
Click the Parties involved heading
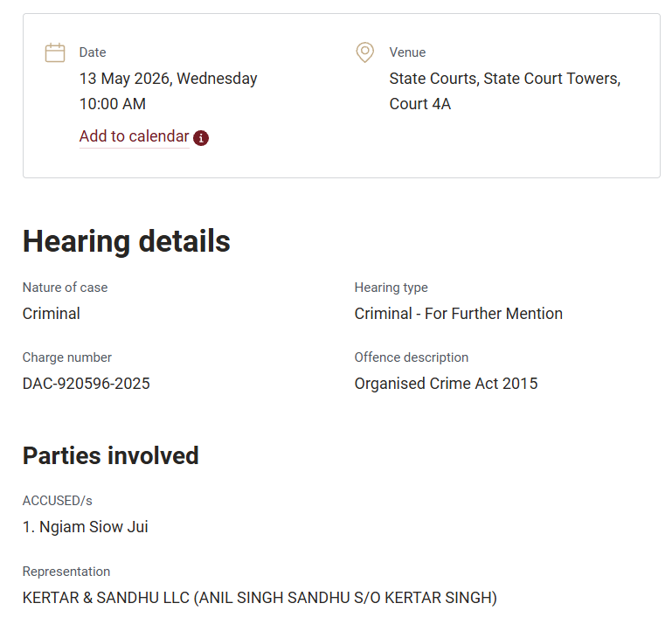pos(111,455)
